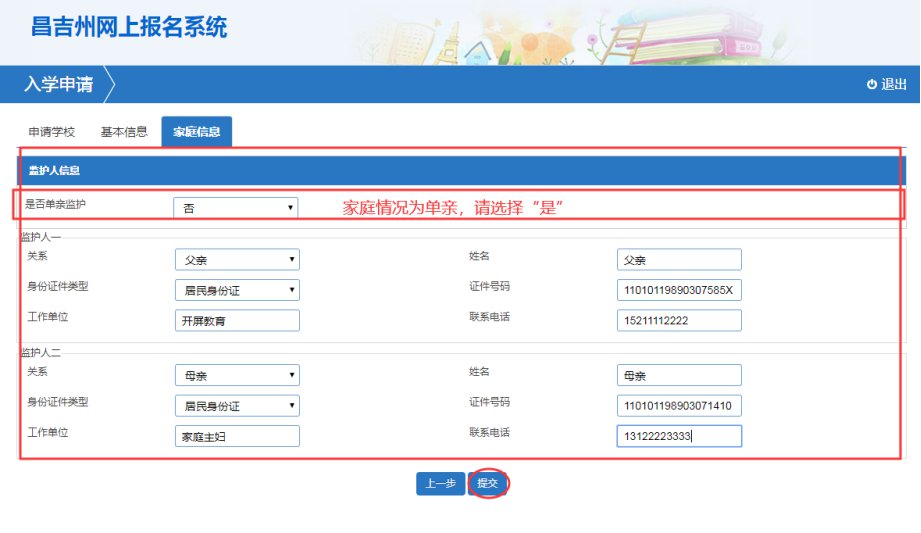This screenshot has width=921, height=533.
Task: Click guardian one 工作单位 field with 开屏教育
Action: click(x=236, y=321)
